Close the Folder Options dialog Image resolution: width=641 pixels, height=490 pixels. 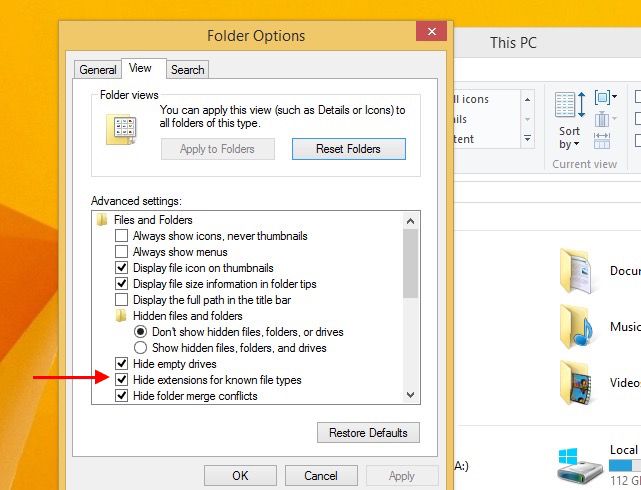tap(431, 31)
